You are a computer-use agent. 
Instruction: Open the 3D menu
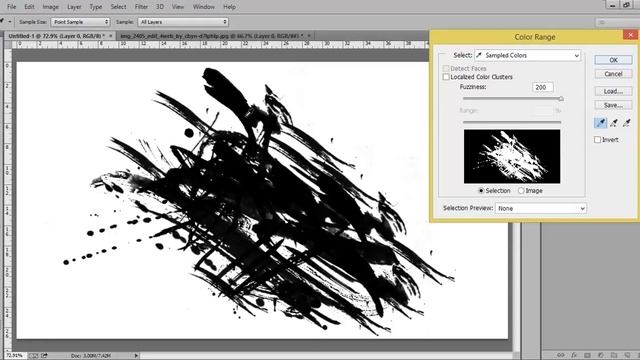[x=160, y=7]
